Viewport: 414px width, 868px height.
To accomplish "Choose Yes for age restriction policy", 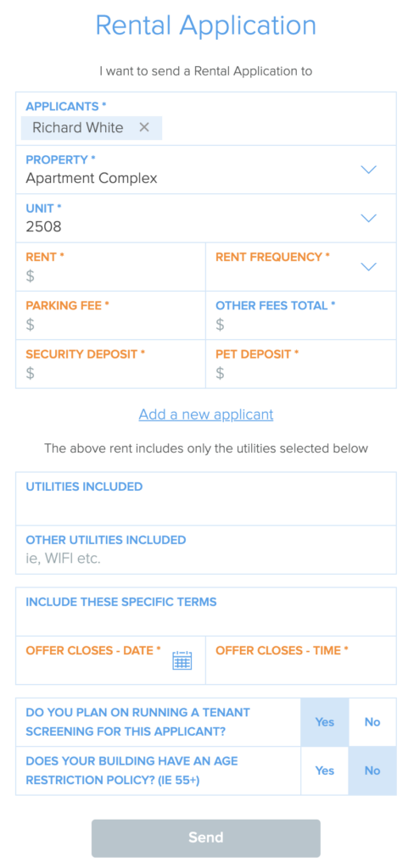I will (325, 771).
